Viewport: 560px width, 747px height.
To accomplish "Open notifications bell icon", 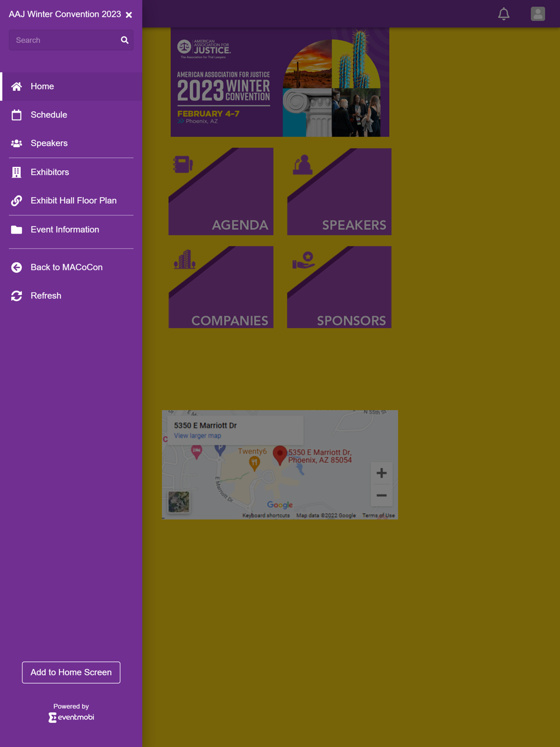I will (x=504, y=14).
